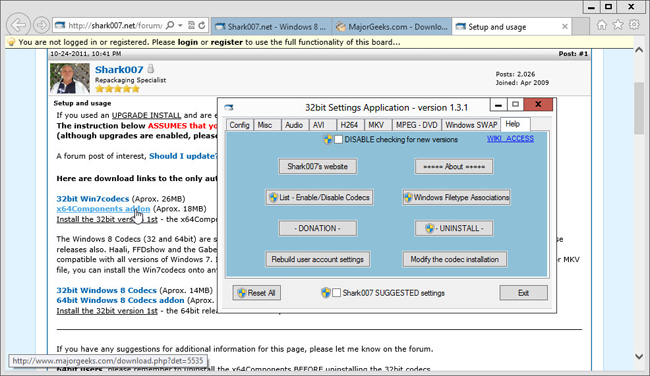Image resolution: width=650 pixels, height=376 pixels.
Task: Switch to Shark007.net - Windows 8 tab
Action: coord(271,27)
